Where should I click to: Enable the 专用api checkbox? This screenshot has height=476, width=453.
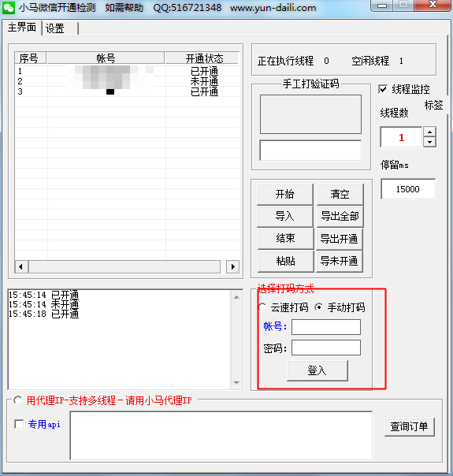coord(19,424)
